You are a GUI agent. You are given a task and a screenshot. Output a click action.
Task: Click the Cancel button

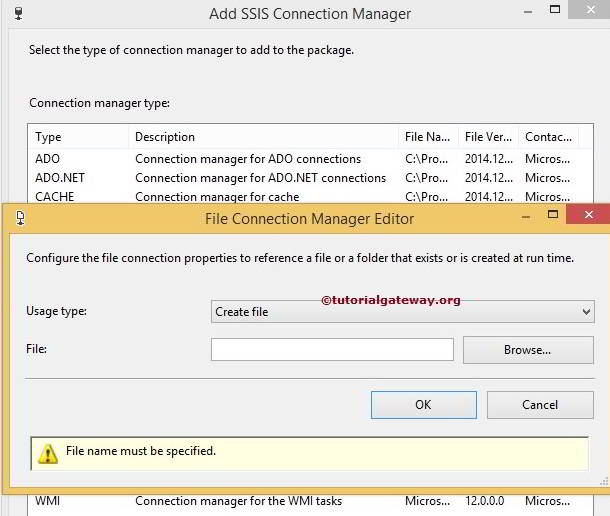pyautogui.click(x=540, y=405)
